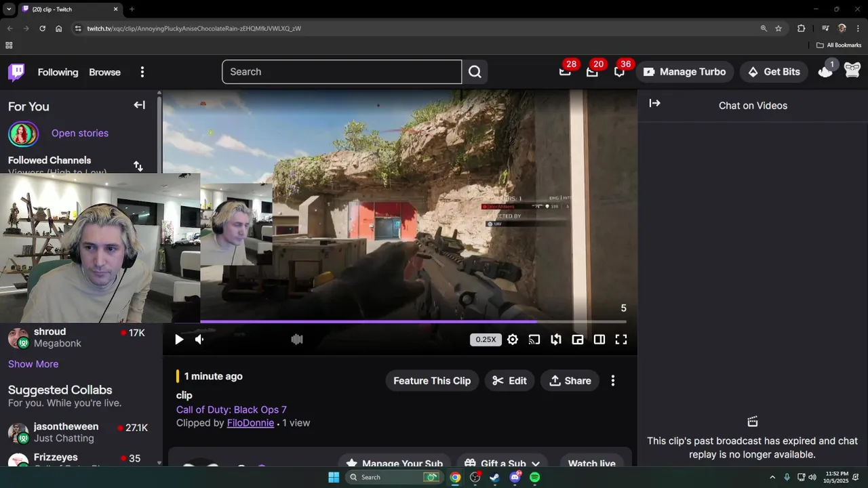Open player settings gear
Screen dimensions: 868x488
click(x=513, y=340)
